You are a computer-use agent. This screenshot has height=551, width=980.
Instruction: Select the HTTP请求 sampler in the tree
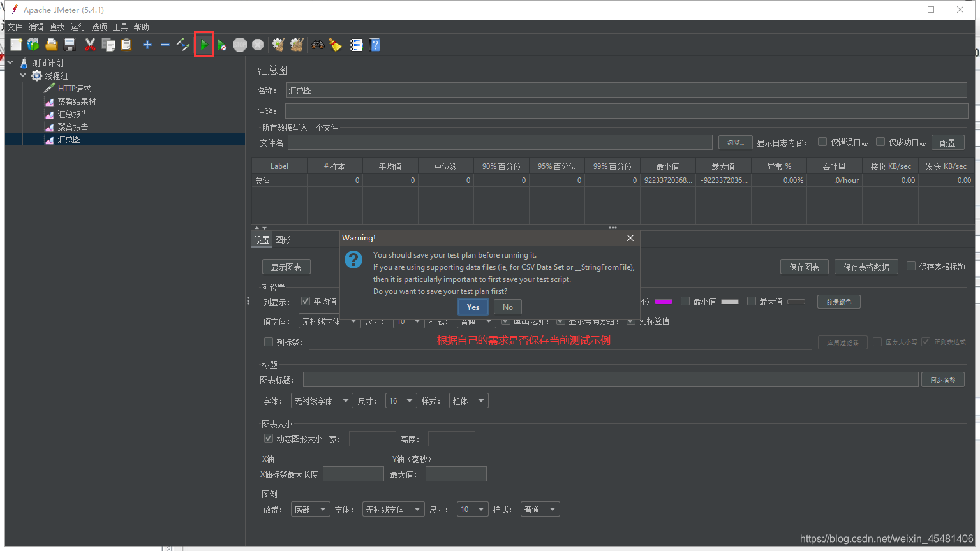(x=74, y=89)
